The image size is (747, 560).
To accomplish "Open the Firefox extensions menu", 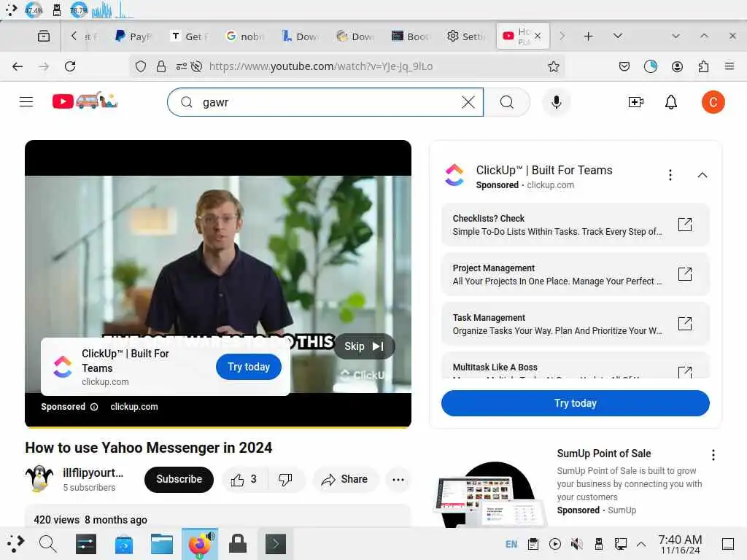I will click(703, 66).
